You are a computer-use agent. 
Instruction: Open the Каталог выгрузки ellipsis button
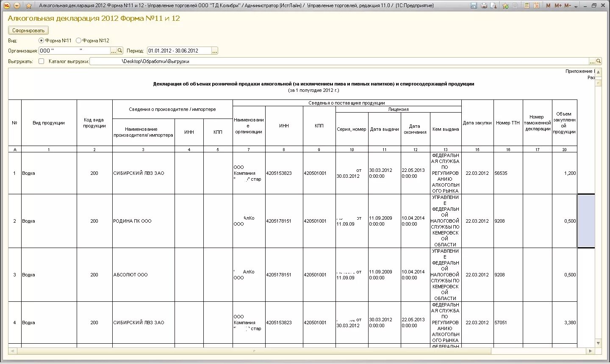(x=592, y=61)
